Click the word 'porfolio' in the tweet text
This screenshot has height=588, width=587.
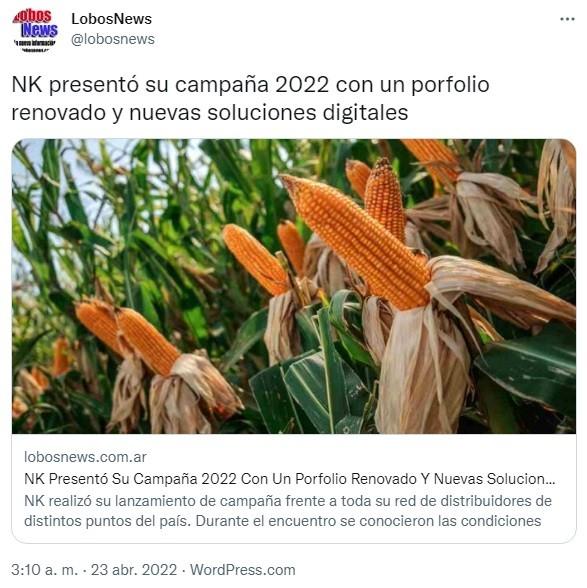pos(450,85)
